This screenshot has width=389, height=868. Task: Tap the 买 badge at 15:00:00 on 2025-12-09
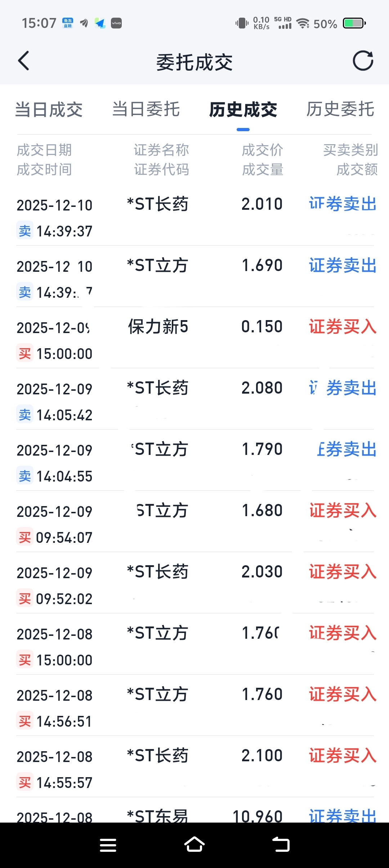coord(25,353)
